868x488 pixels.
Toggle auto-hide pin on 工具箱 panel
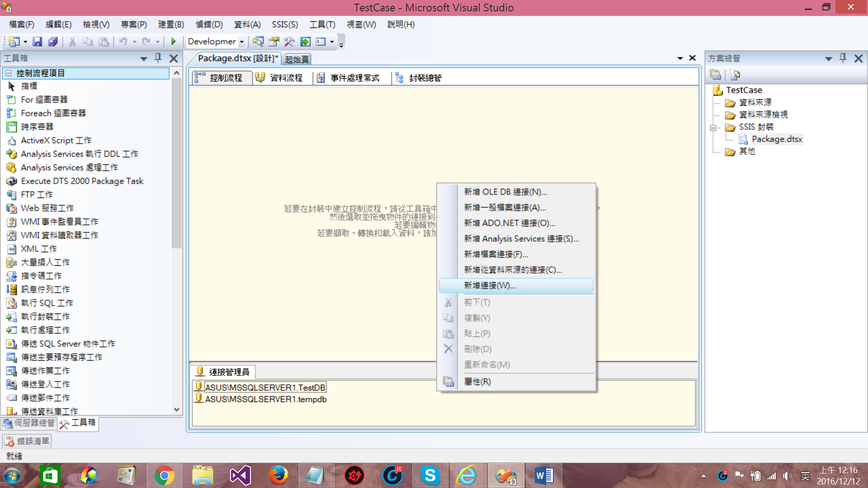tap(158, 58)
